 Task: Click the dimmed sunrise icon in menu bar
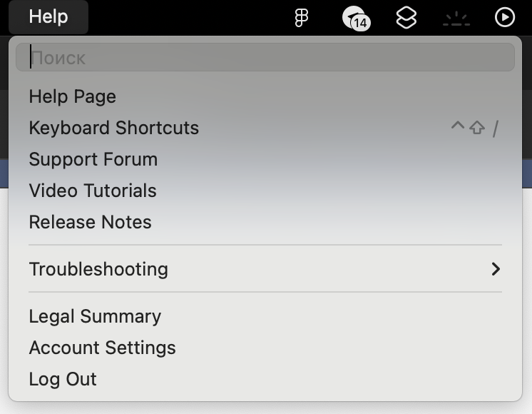point(456,19)
